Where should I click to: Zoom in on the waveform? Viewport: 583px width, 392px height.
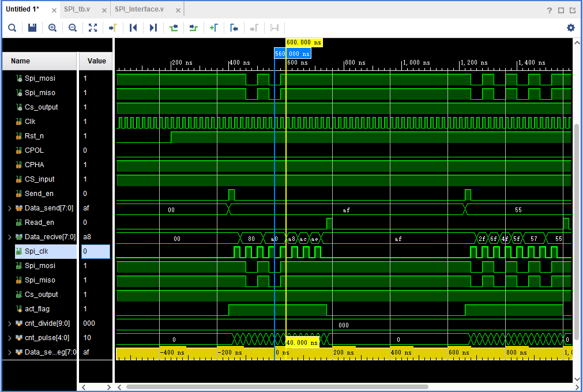tap(52, 28)
